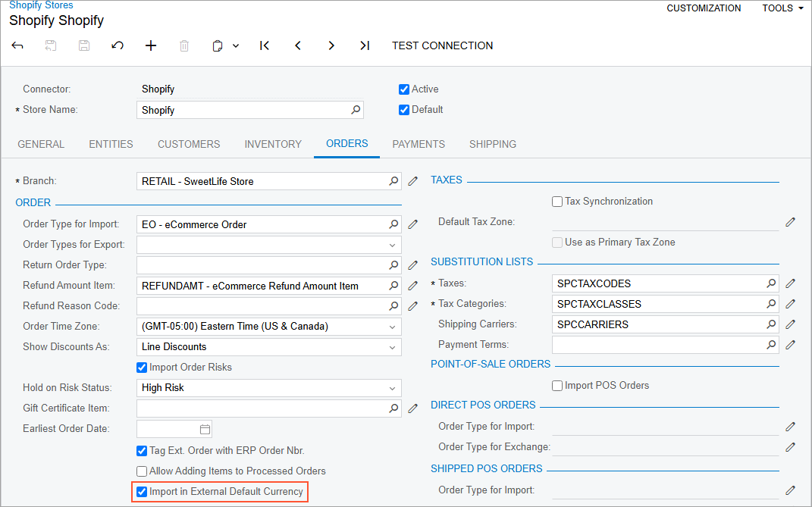Open clipboard dropdown arrow in toolbar

(x=236, y=45)
